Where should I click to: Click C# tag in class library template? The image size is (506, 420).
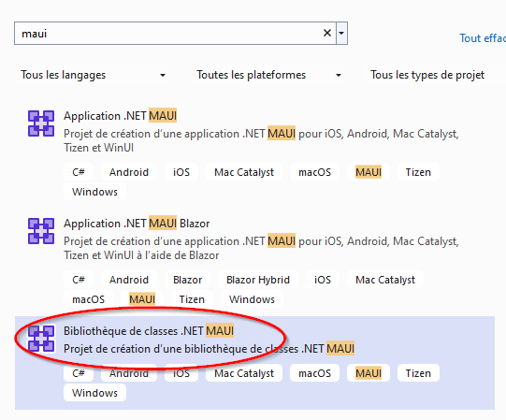[79, 373]
